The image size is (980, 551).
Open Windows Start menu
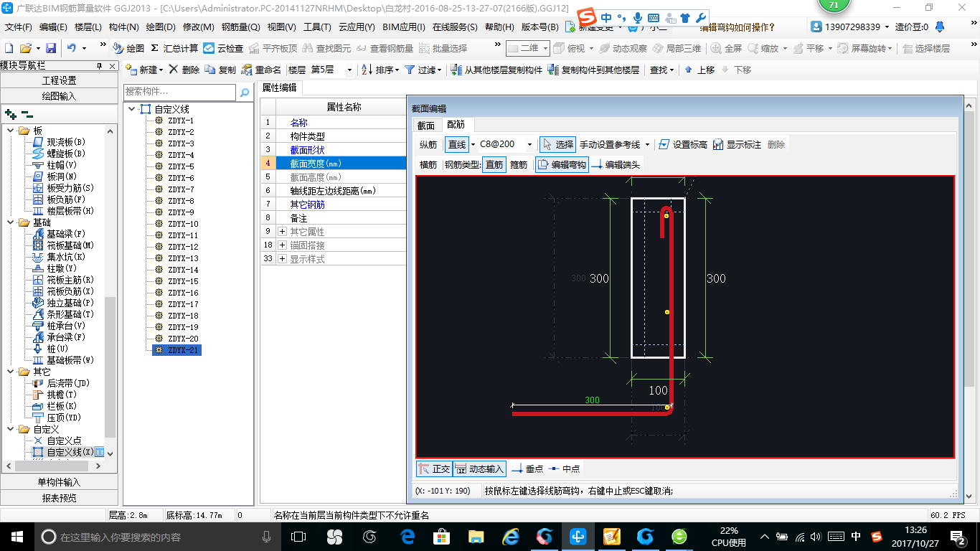coord(17,536)
